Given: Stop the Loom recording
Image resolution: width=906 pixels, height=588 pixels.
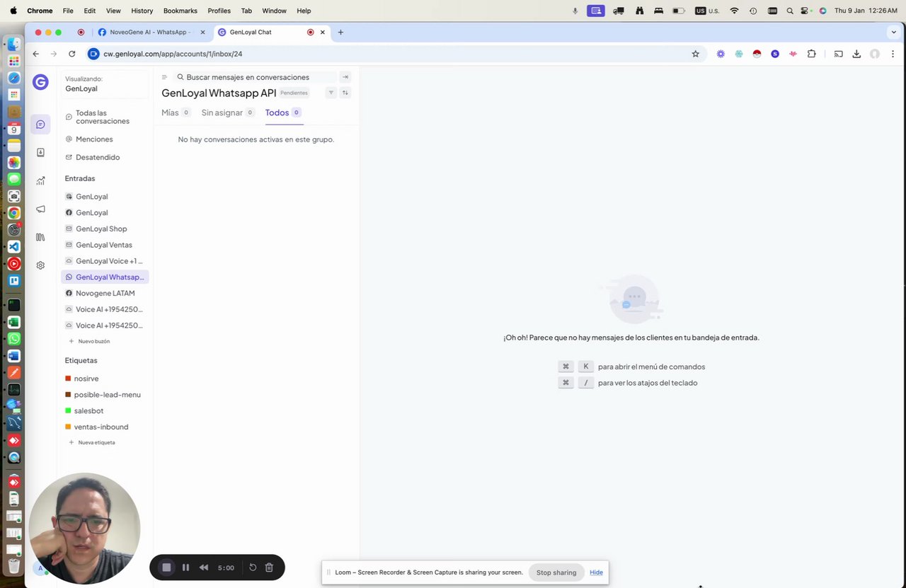Looking at the screenshot, I should (x=166, y=567).
